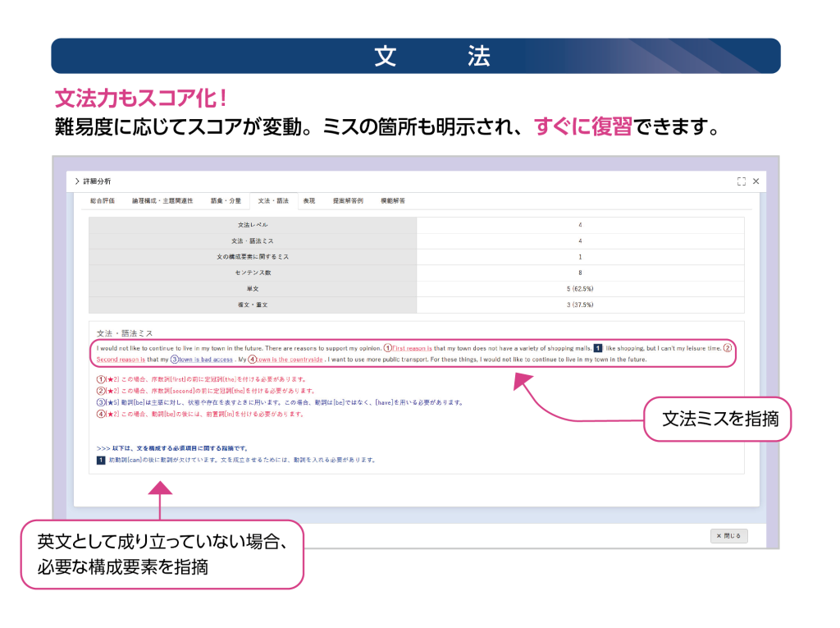Go to the 表現 tab
840x628 pixels.
pos(309,200)
